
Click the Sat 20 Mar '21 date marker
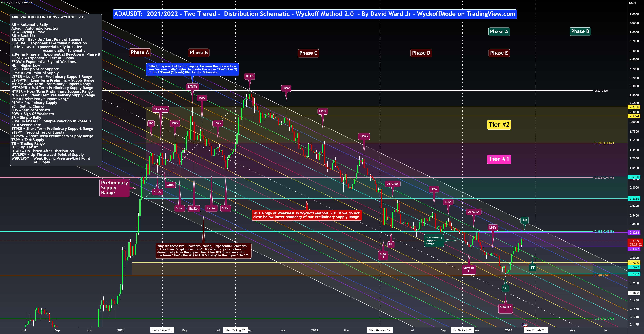click(x=162, y=330)
